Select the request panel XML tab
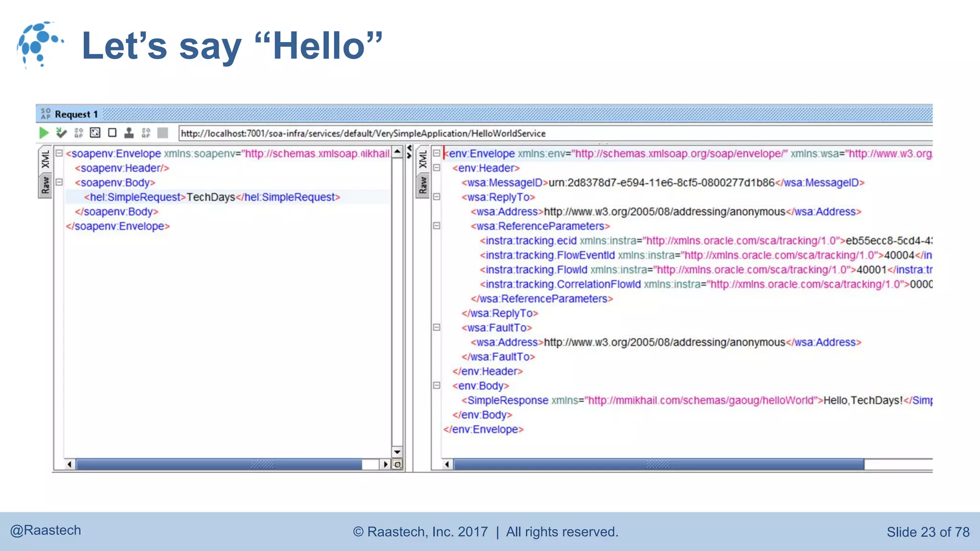This screenshot has height=551, width=980. 45,160
